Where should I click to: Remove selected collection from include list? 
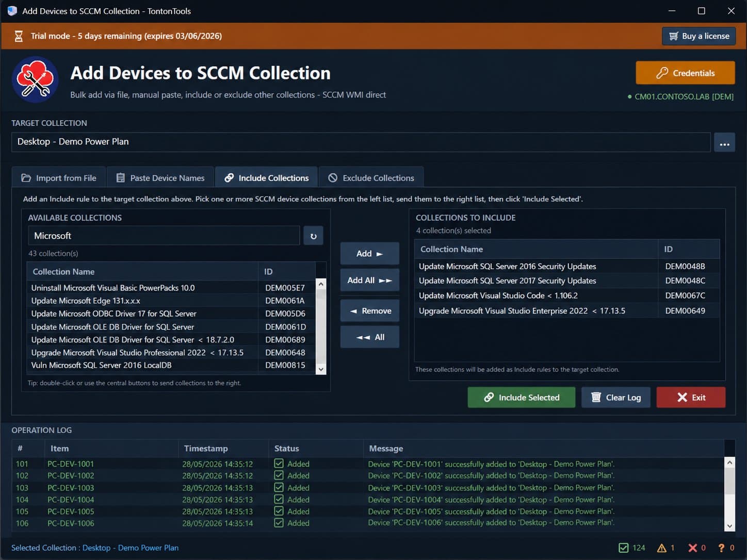pos(369,311)
